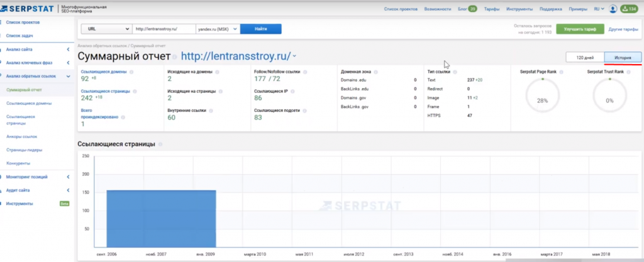The image size is (644, 262).
Task: Click the green Улучшить тариф button
Action: (580, 29)
